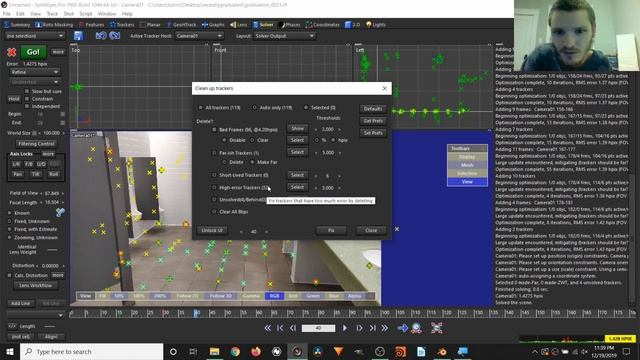Enable the High-error Trackers checkbox

click(x=214, y=187)
